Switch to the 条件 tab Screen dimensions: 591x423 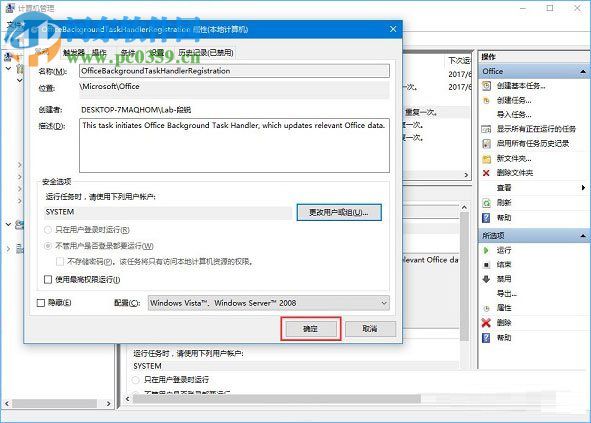(128, 52)
